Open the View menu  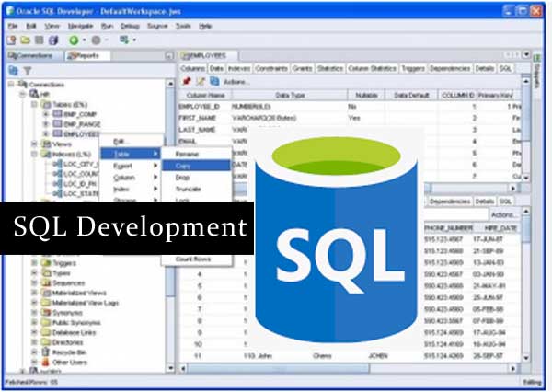tap(52, 26)
